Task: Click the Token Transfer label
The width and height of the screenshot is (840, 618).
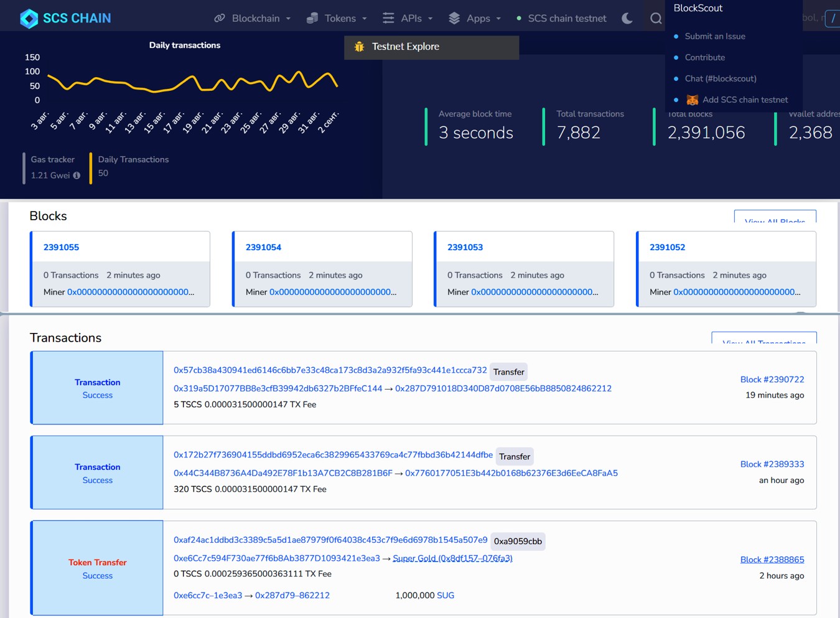Action: point(98,563)
